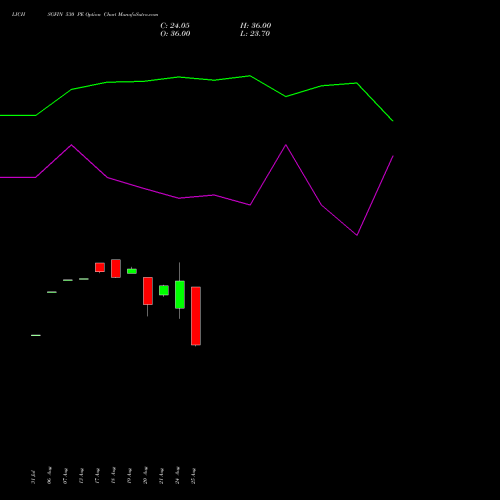This screenshot has width=500, height=500.
Task: Click the green line's right end point
Action: pos(393,121)
